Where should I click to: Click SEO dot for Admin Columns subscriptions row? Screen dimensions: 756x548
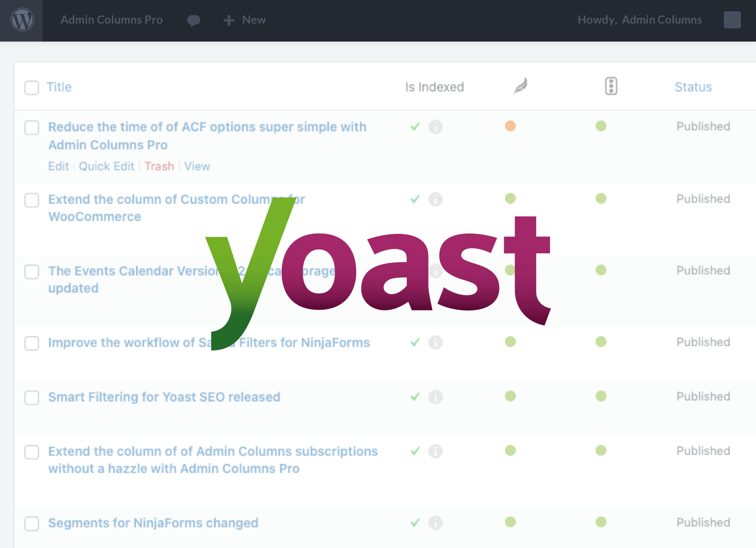click(601, 450)
